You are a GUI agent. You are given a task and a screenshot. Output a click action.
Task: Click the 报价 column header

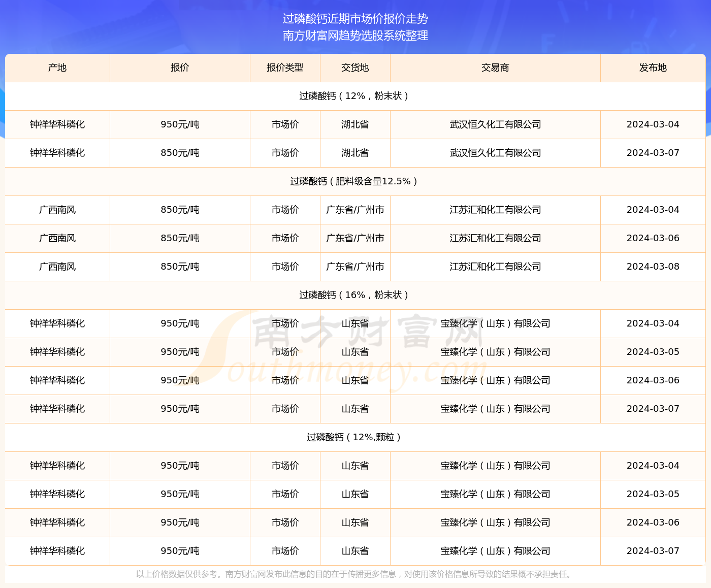180,68
